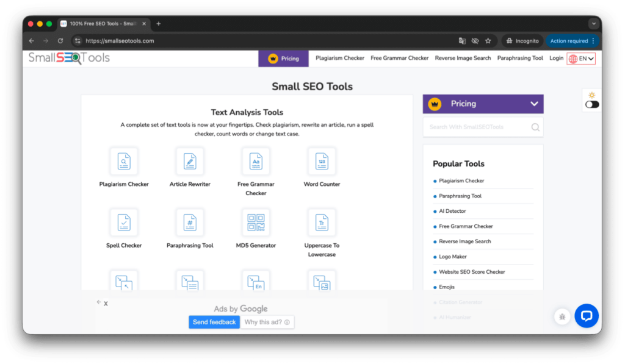
Task: Click the MD5 Generator icon
Action: pyautogui.click(x=256, y=222)
